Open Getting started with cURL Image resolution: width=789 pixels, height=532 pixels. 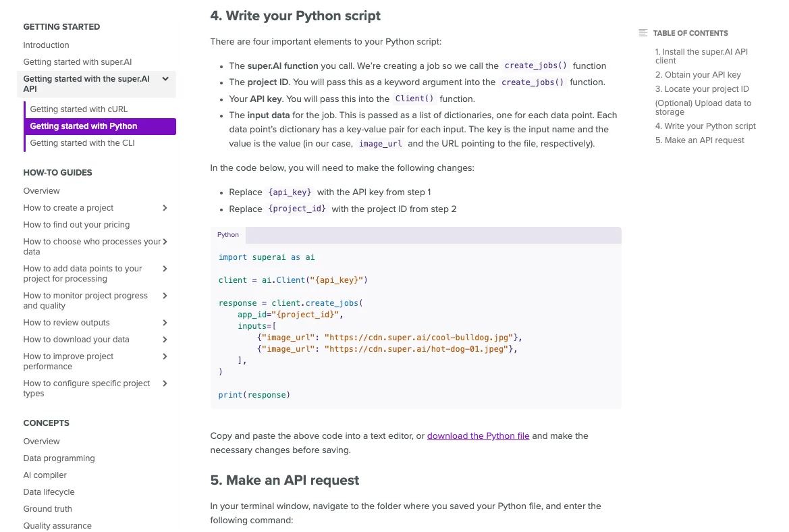(79, 109)
